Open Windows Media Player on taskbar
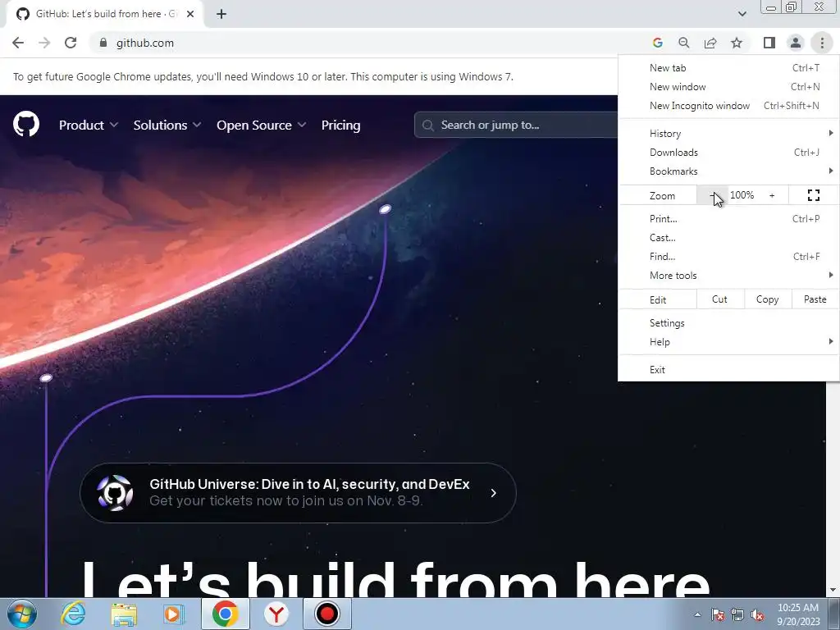 174,614
